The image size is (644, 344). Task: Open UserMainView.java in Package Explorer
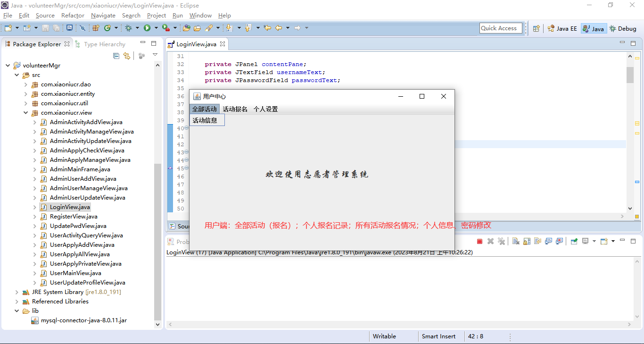point(75,273)
